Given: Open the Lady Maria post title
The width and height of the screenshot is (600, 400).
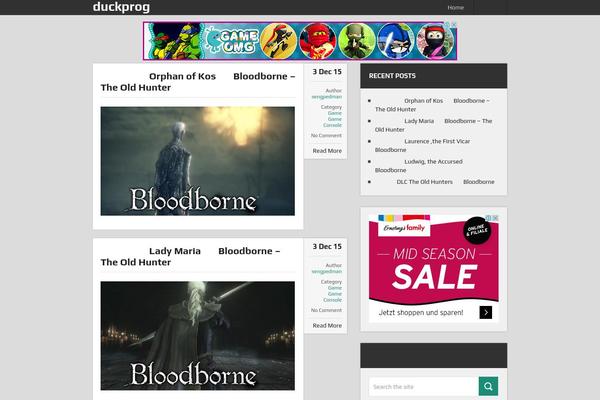Looking at the screenshot, I should (190, 256).
